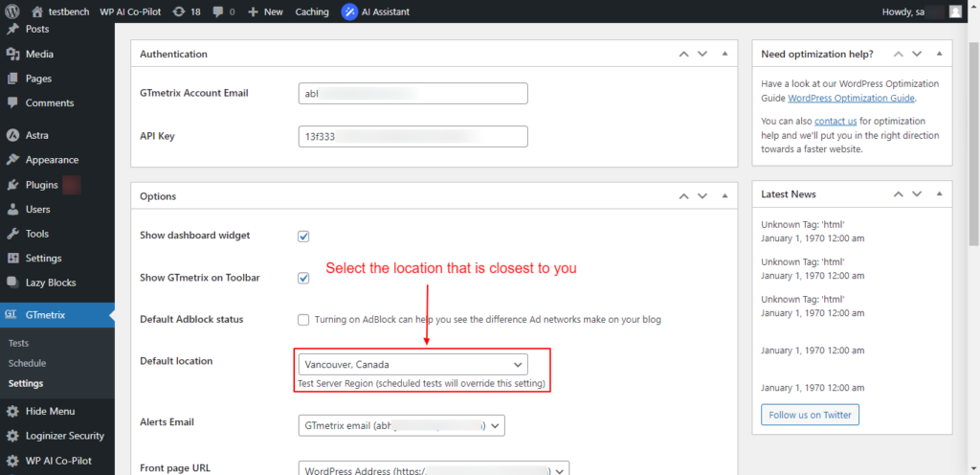Open GTmetrix Schedule submenu

point(28,363)
